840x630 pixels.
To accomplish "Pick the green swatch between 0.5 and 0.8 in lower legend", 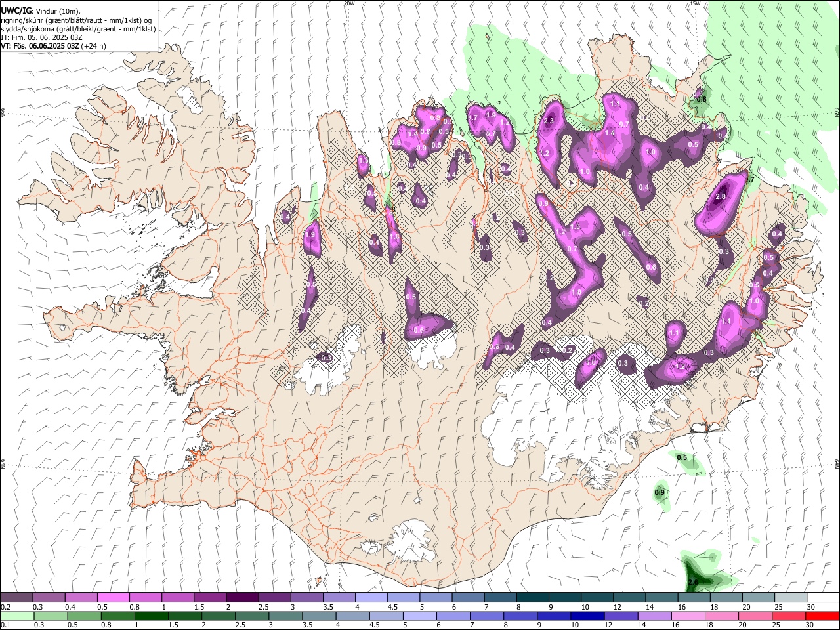I will point(84,616).
